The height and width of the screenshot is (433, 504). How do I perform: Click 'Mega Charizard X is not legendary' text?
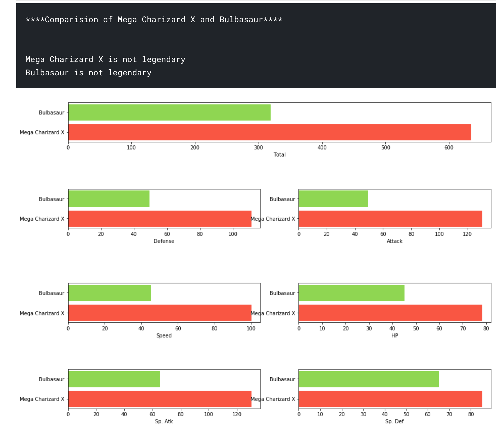[105, 59]
